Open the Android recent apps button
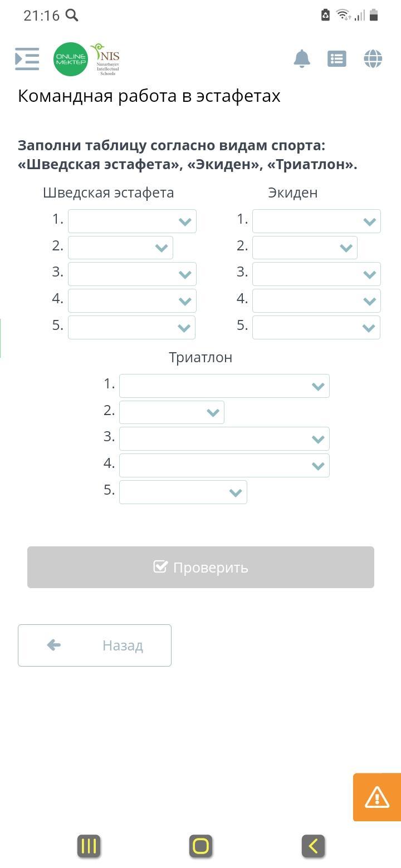This screenshot has width=401, height=868. tap(89, 846)
